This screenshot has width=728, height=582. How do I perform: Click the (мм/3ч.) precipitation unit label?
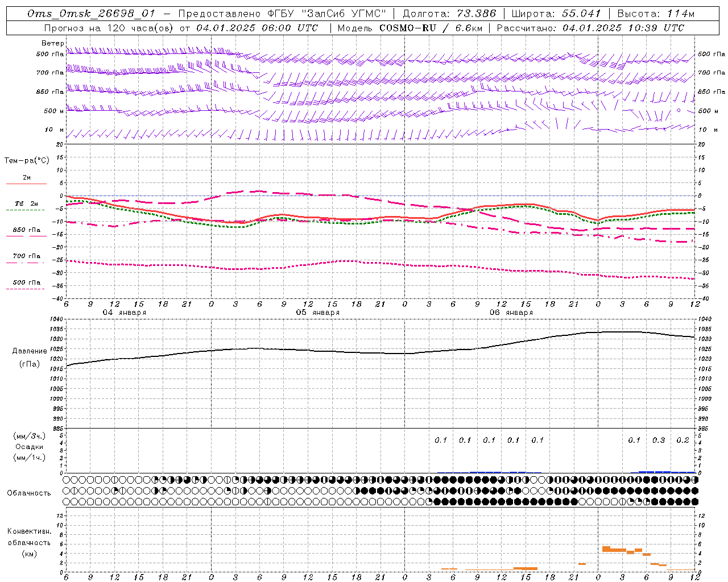pyautogui.click(x=30, y=436)
